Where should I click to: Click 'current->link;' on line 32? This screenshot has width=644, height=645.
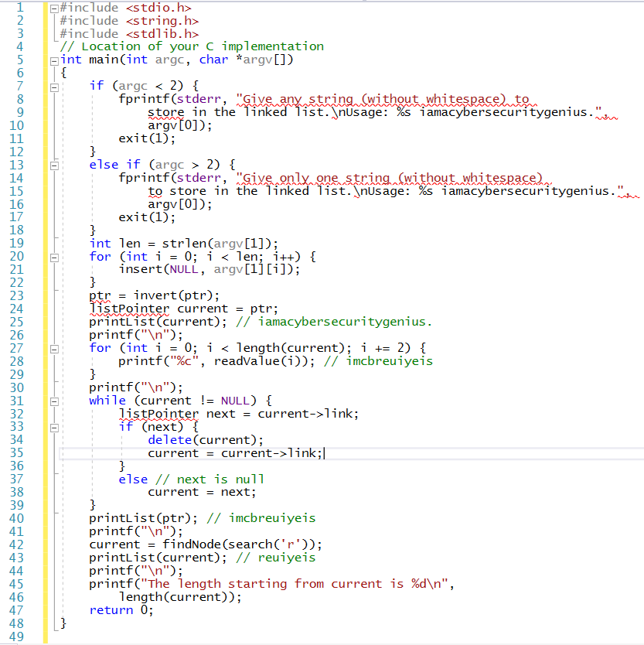(308, 414)
